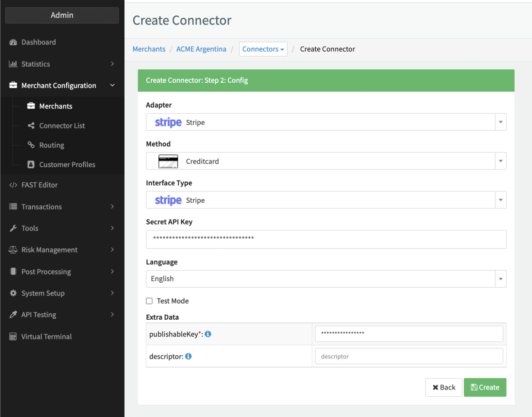532x417 pixels.
Task: Click the Create button
Action: (485, 387)
